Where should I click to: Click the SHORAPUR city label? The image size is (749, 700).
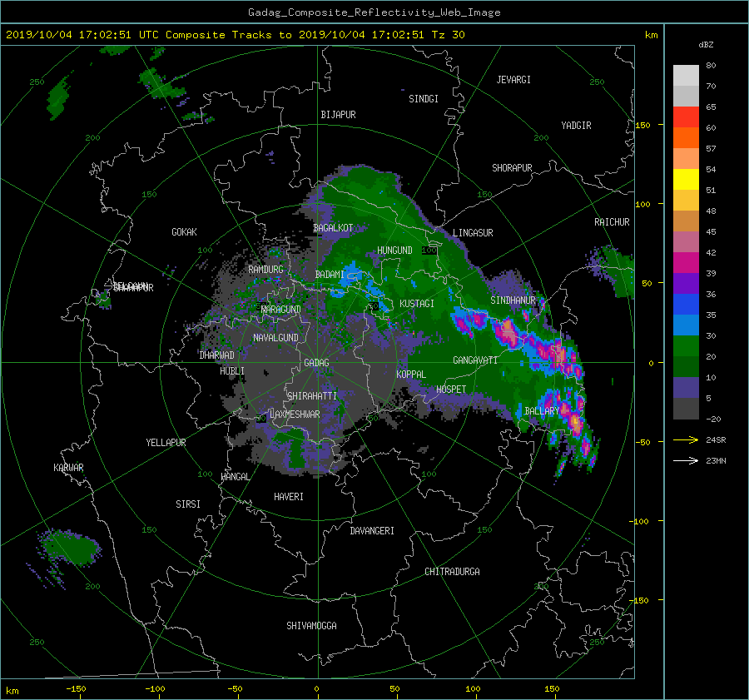point(512,168)
